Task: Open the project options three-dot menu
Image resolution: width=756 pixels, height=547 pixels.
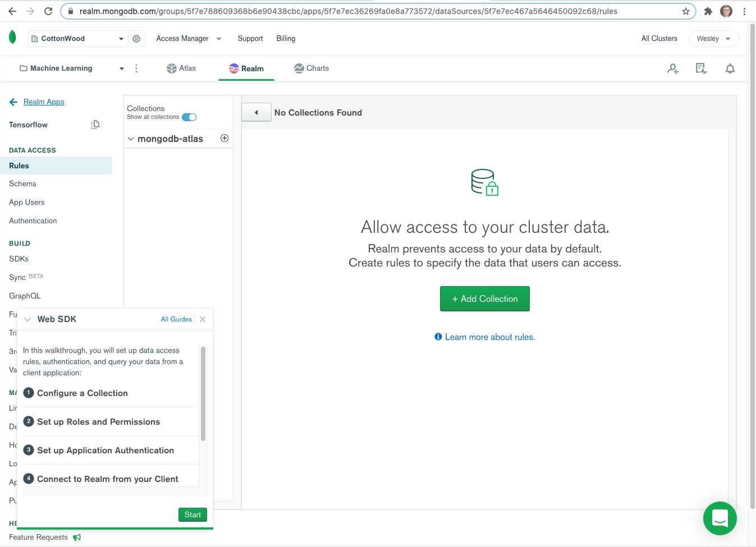Action: click(x=136, y=68)
